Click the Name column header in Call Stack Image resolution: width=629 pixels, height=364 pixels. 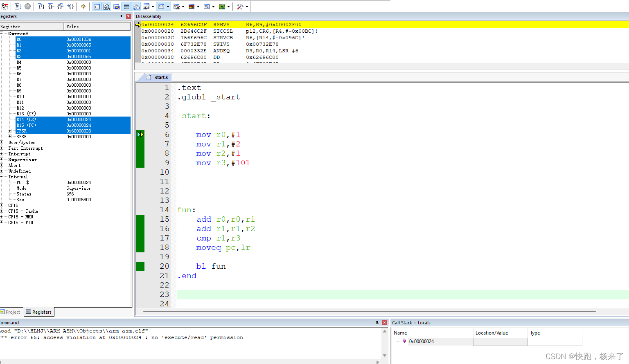tap(432, 333)
